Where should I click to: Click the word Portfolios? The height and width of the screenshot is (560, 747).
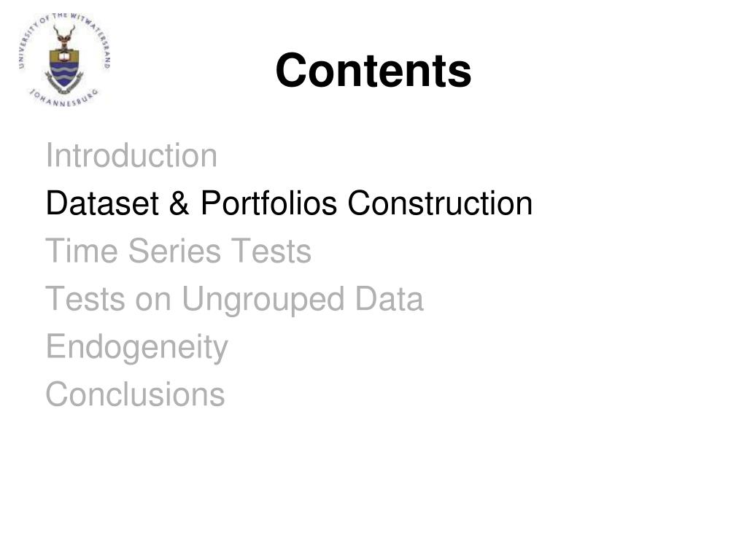268,203
